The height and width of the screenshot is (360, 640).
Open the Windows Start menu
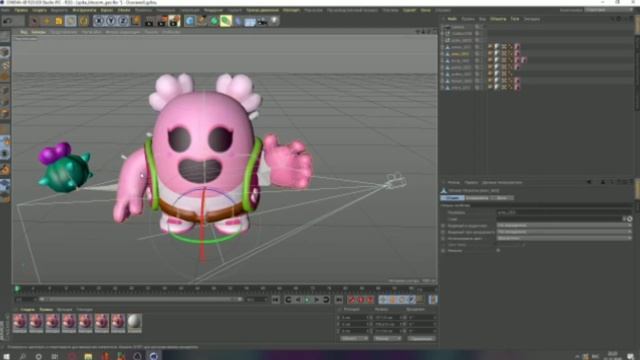(7, 356)
